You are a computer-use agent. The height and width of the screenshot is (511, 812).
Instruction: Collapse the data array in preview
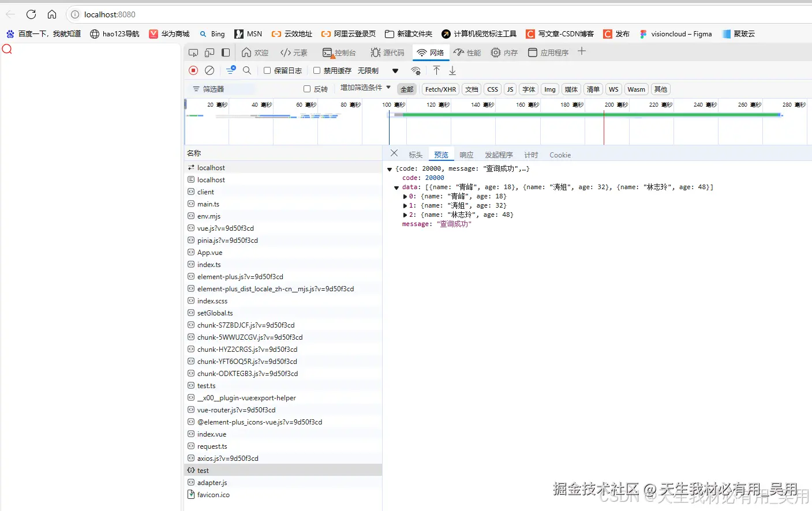click(x=396, y=187)
